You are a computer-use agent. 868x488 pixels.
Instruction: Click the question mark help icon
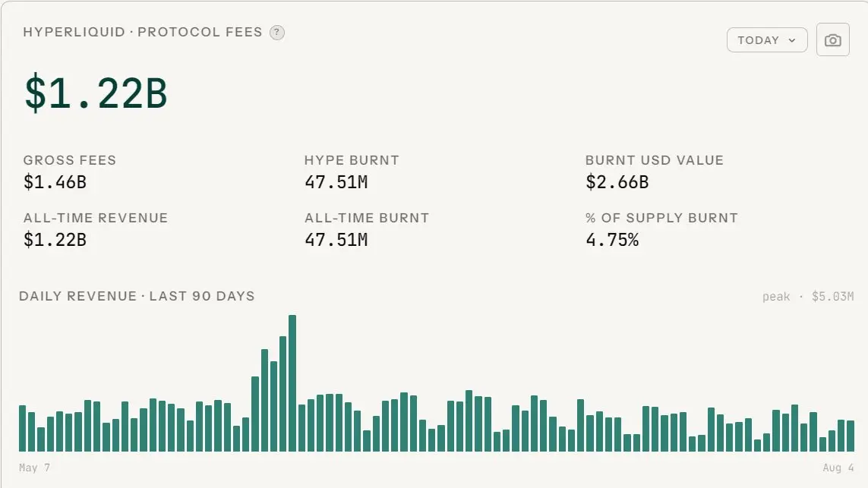tap(276, 33)
